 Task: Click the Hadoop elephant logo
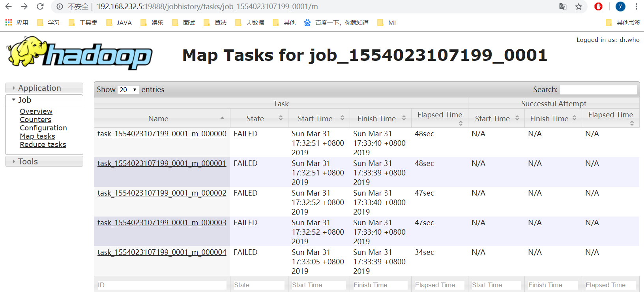click(x=80, y=53)
